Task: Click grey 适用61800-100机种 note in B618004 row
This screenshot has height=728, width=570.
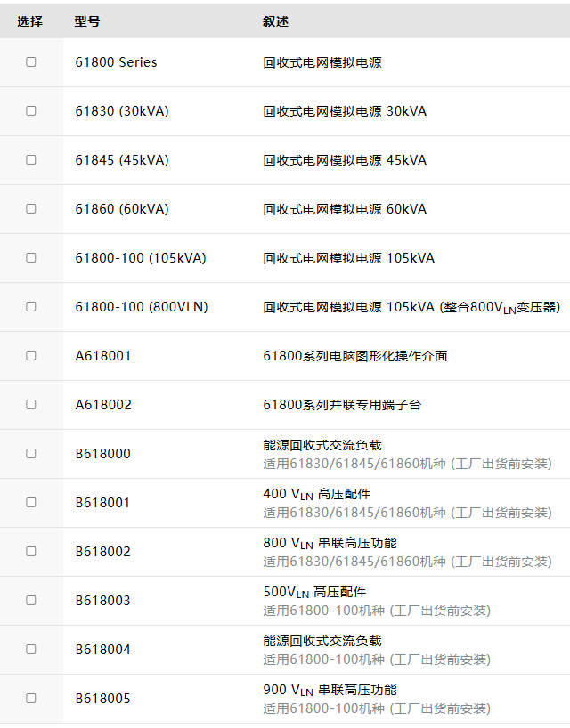Action: [378, 659]
